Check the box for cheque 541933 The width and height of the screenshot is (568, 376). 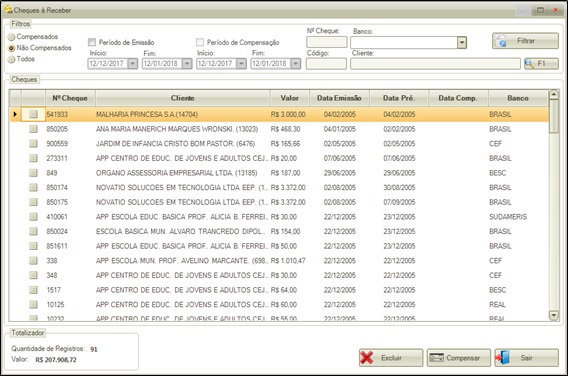point(33,114)
